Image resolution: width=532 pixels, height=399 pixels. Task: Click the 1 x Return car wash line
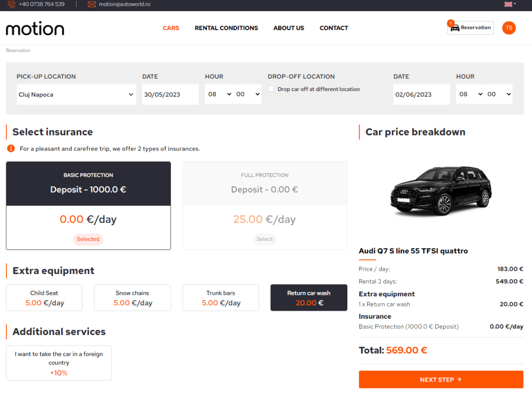(440, 304)
